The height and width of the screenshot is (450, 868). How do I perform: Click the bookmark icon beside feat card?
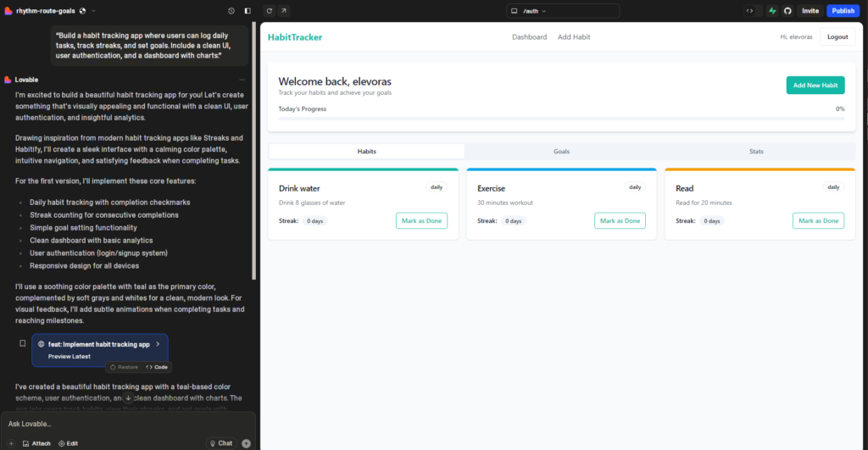pyautogui.click(x=23, y=344)
